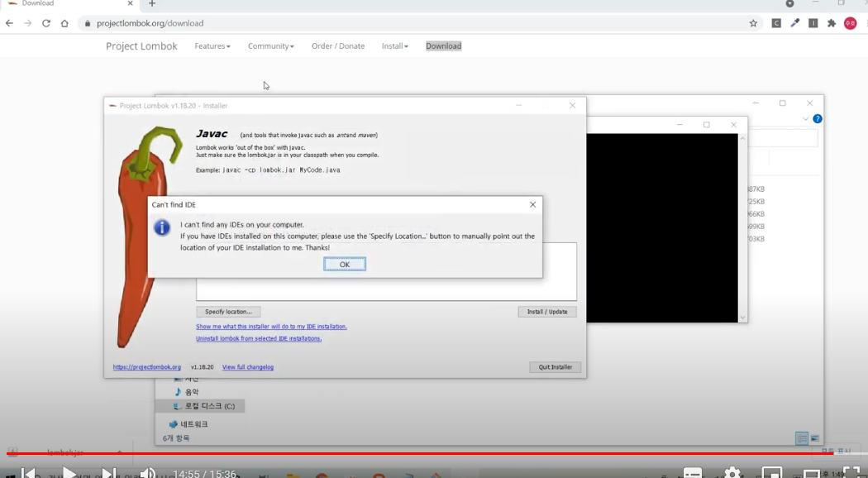
Task: Go back with the browser back arrow
Action: (x=9, y=23)
